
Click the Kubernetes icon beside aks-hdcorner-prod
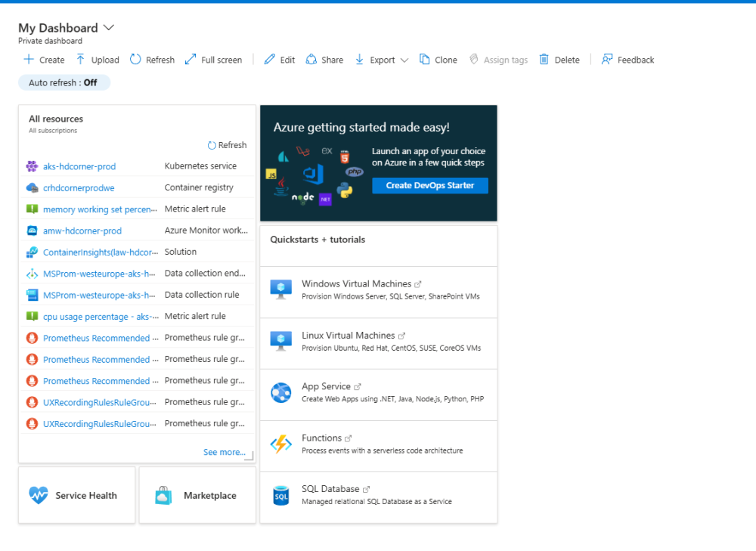32,166
